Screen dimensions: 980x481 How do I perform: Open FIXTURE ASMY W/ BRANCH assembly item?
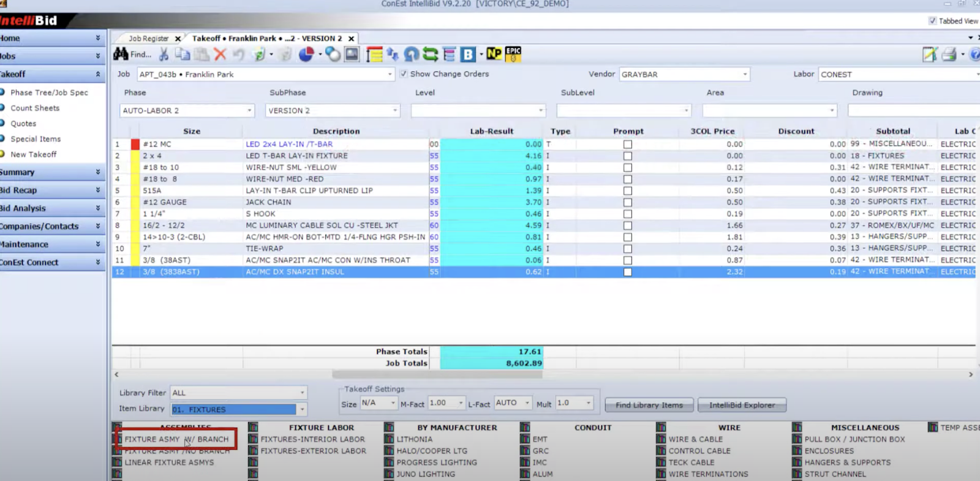point(176,439)
